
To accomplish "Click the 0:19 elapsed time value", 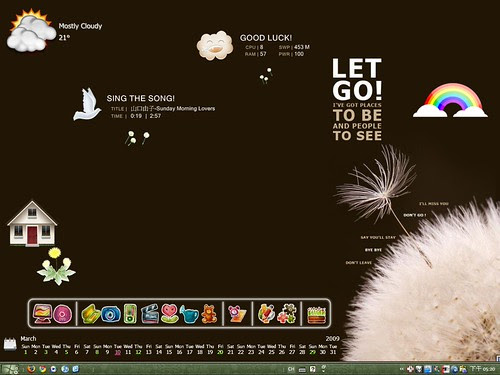I will point(136,116).
